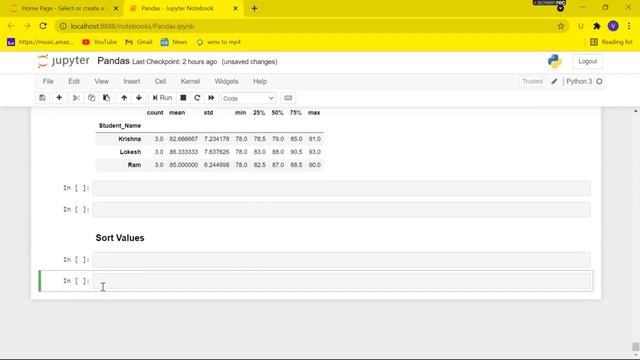Switch to the Home Page browser tab
Screen dimensions: 640x360
point(63,8)
